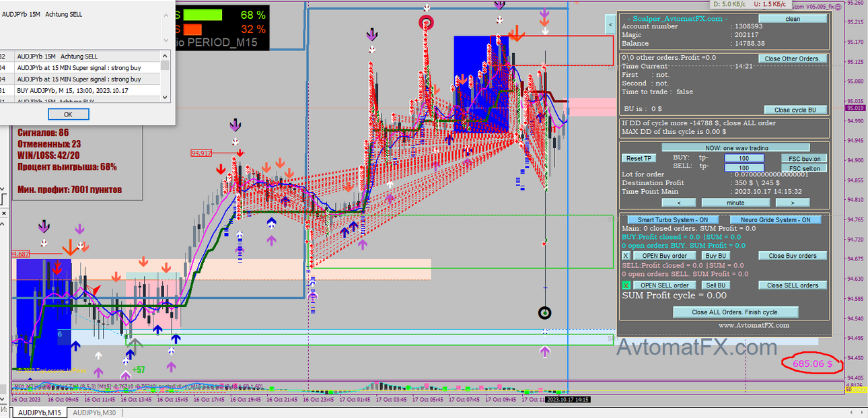This screenshot has height=418, width=868.
Task: Toggle 'Neuro Gride System - ON'
Action: 775,219
